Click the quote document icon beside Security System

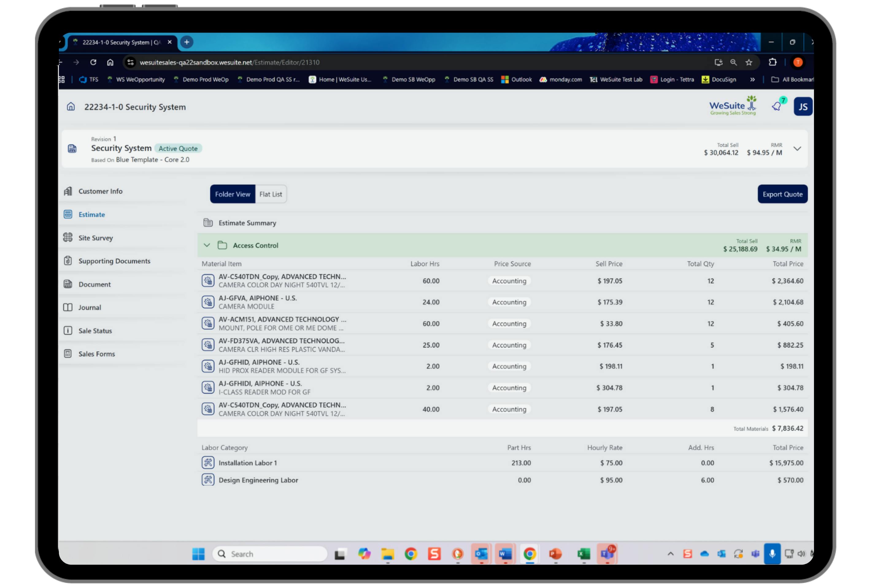[x=72, y=149]
